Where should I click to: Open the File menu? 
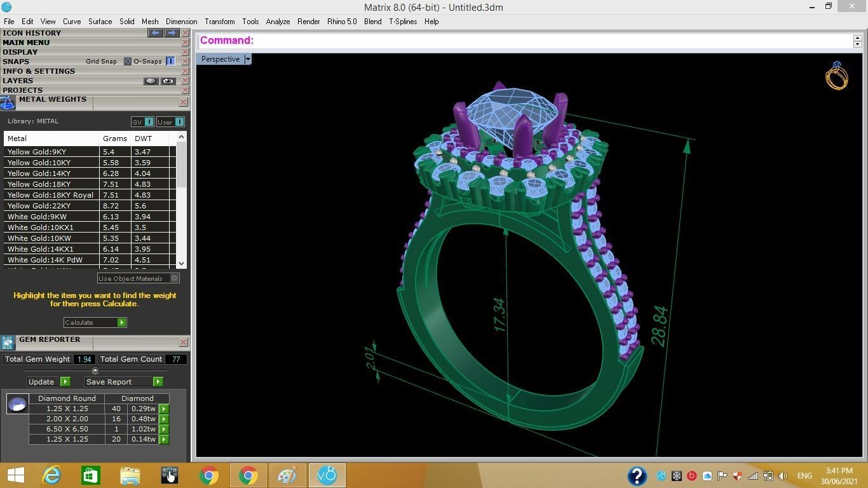pos(9,22)
